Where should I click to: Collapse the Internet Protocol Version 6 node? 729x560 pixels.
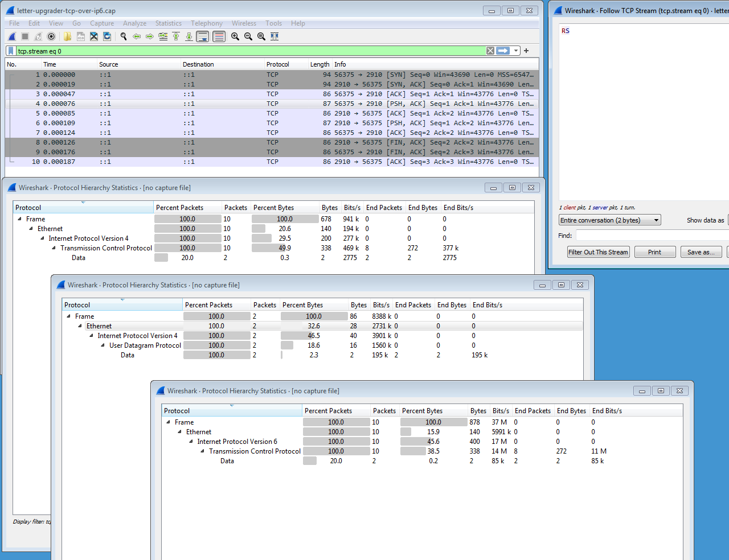191,442
